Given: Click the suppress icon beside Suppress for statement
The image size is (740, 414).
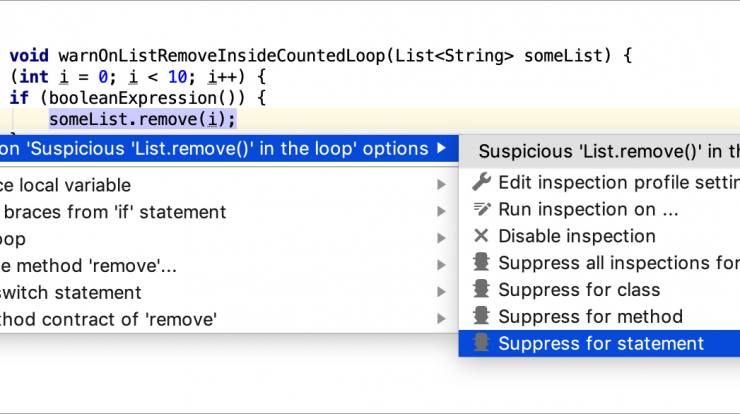Looking at the screenshot, I should tap(481, 343).
